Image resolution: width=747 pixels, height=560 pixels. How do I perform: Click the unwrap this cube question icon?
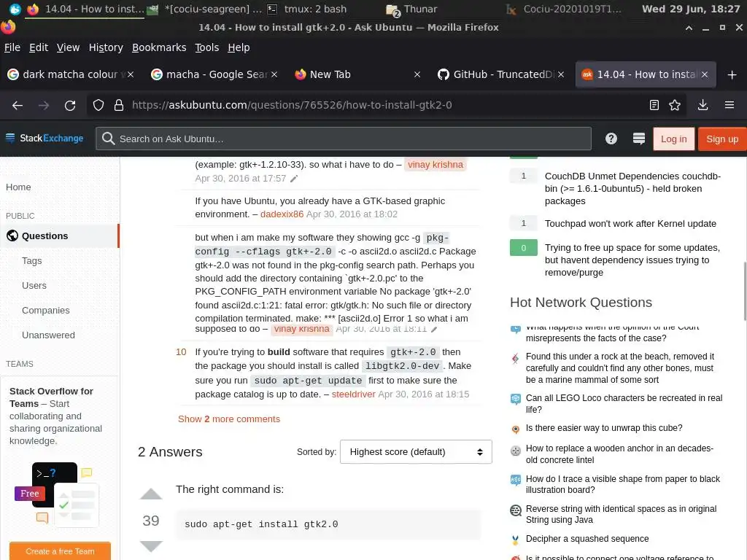pyautogui.click(x=516, y=429)
